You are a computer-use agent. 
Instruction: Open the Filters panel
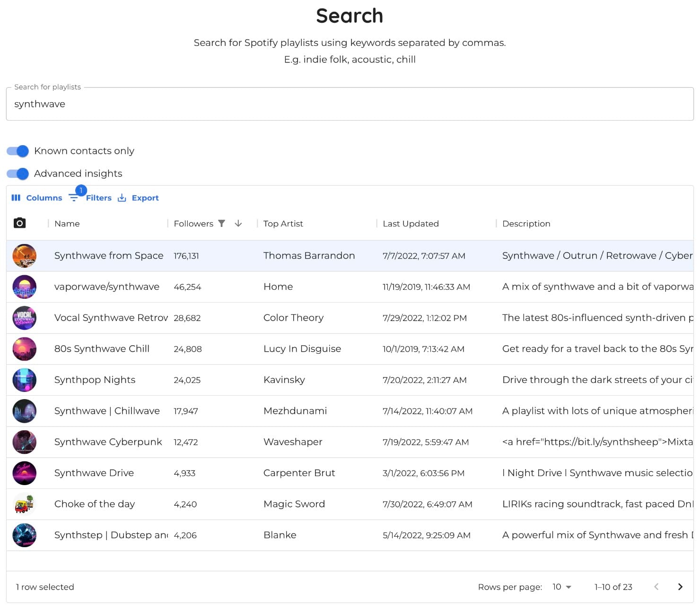click(x=91, y=198)
